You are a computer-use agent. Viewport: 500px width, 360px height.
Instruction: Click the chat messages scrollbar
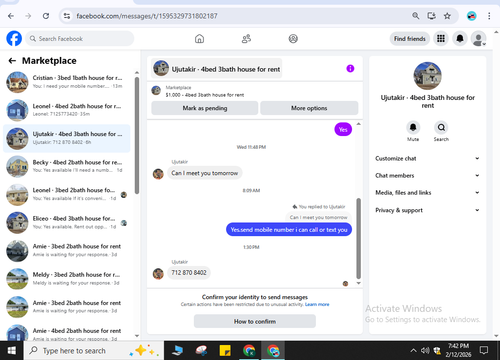pos(359,238)
